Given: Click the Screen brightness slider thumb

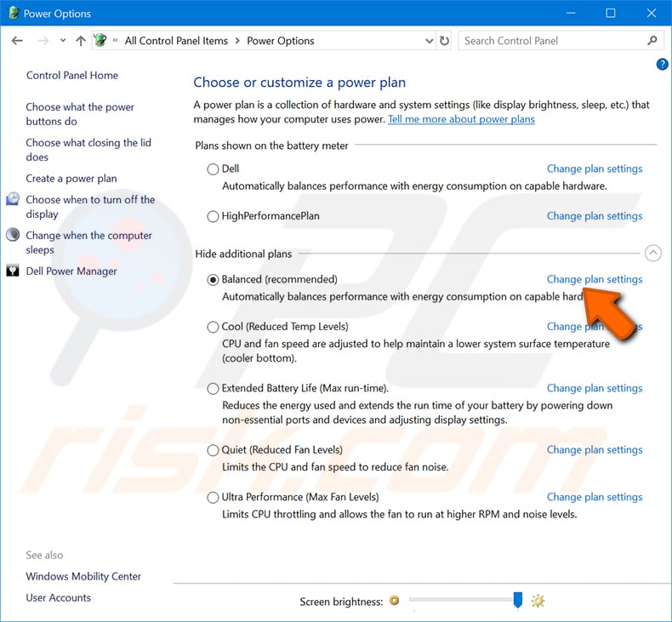Looking at the screenshot, I should pos(518,600).
